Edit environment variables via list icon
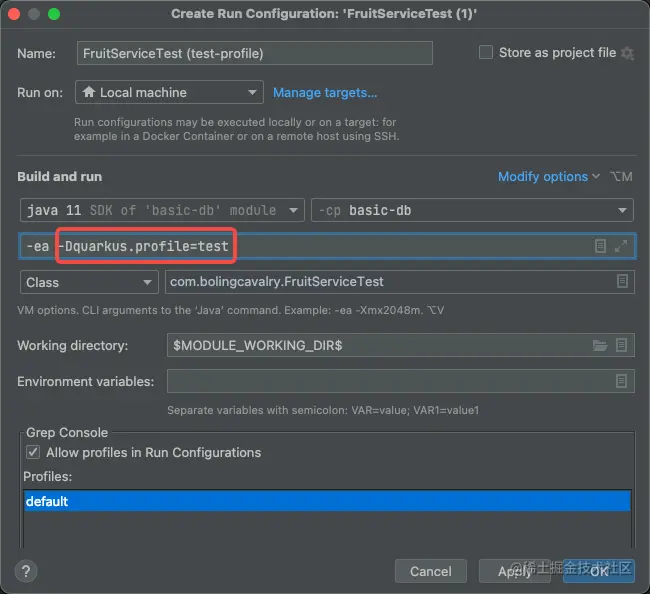The height and width of the screenshot is (594, 650). [621, 381]
